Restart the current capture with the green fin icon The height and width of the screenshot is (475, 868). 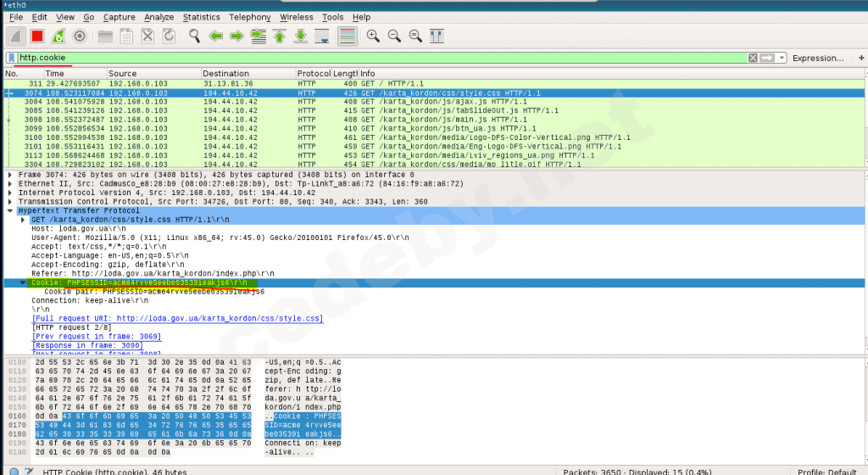click(x=58, y=36)
